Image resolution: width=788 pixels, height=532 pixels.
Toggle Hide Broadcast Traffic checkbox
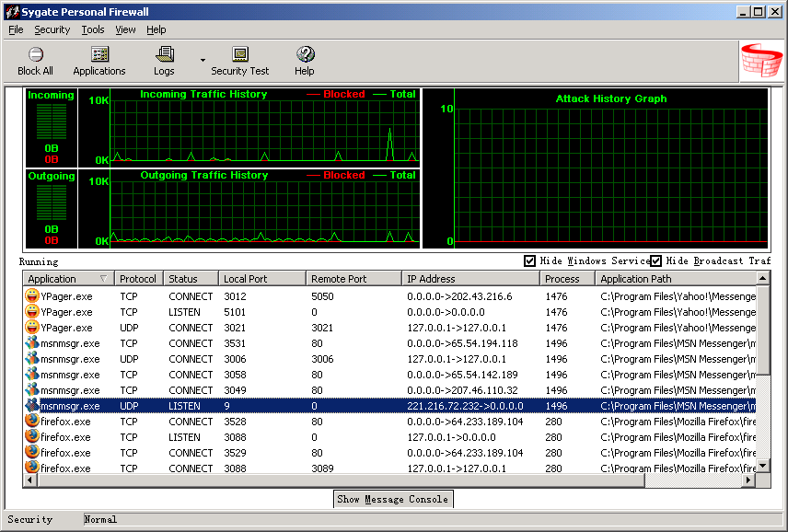coord(655,260)
